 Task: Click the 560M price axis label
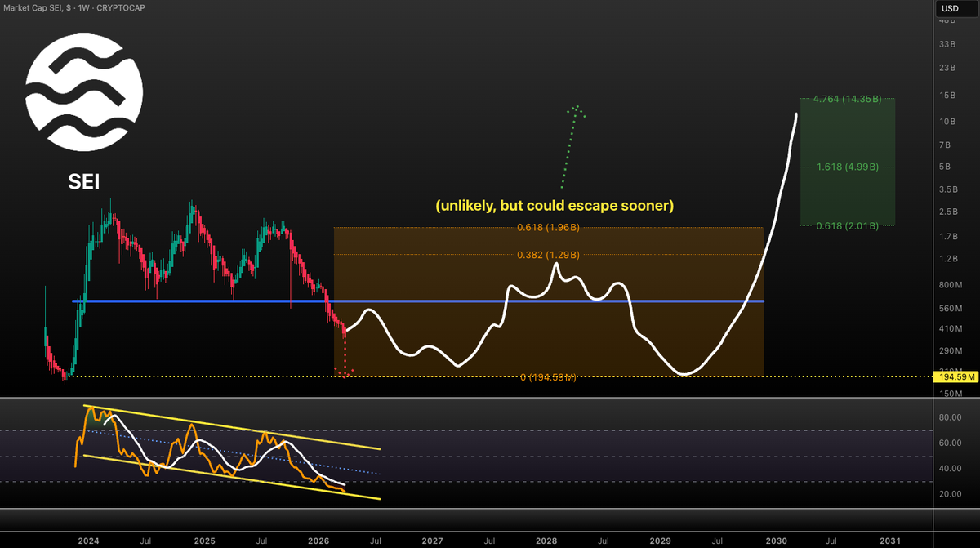[x=951, y=309]
